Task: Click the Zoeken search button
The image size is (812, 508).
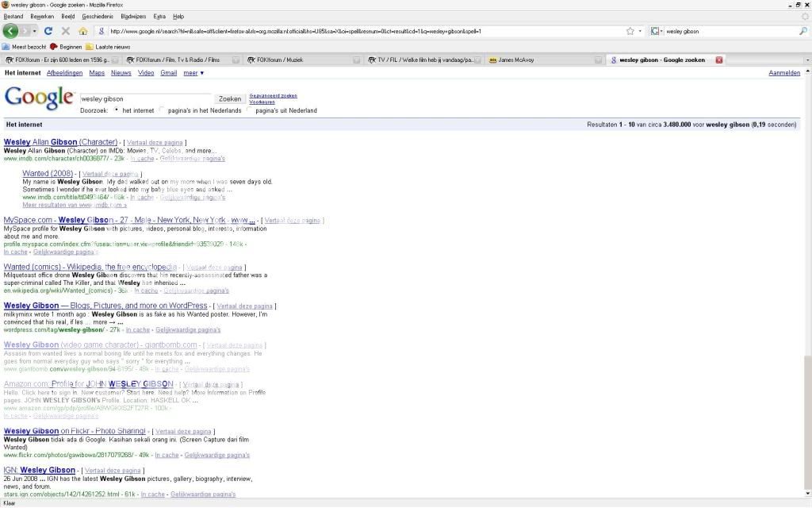Action: [229, 99]
